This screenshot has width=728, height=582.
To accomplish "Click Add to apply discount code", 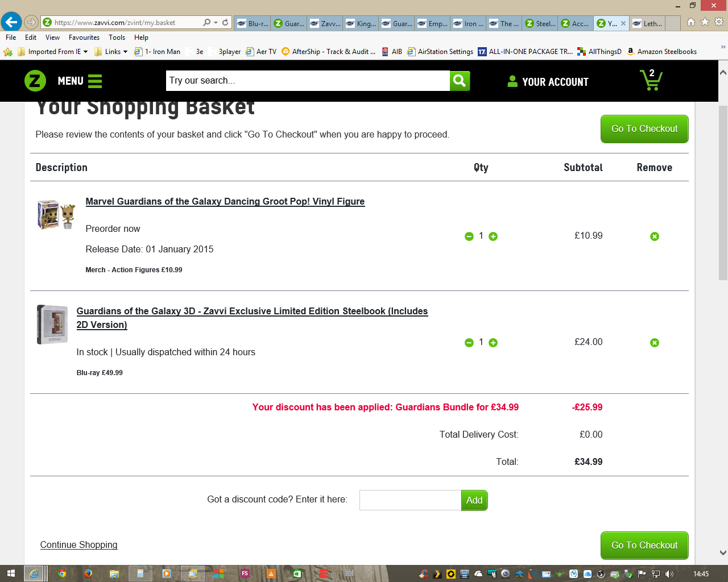I will (474, 500).
